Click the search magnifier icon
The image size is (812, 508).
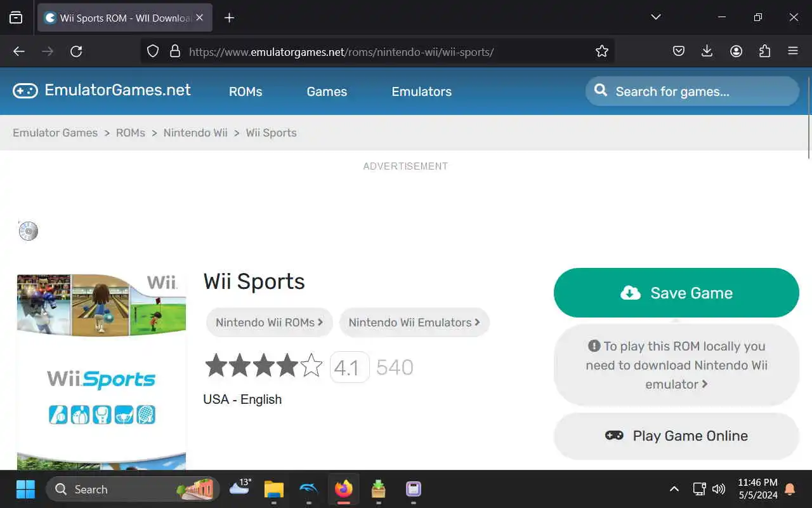(x=600, y=91)
